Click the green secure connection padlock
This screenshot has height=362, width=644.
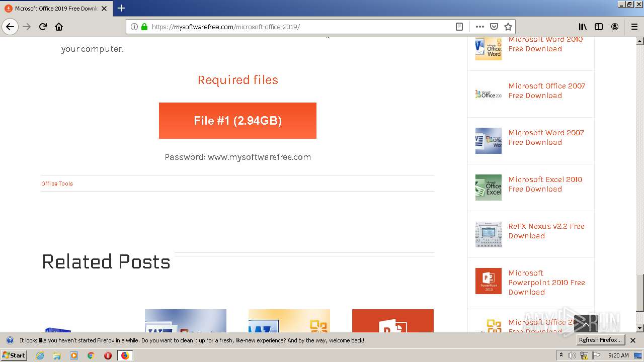click(144, 27)
